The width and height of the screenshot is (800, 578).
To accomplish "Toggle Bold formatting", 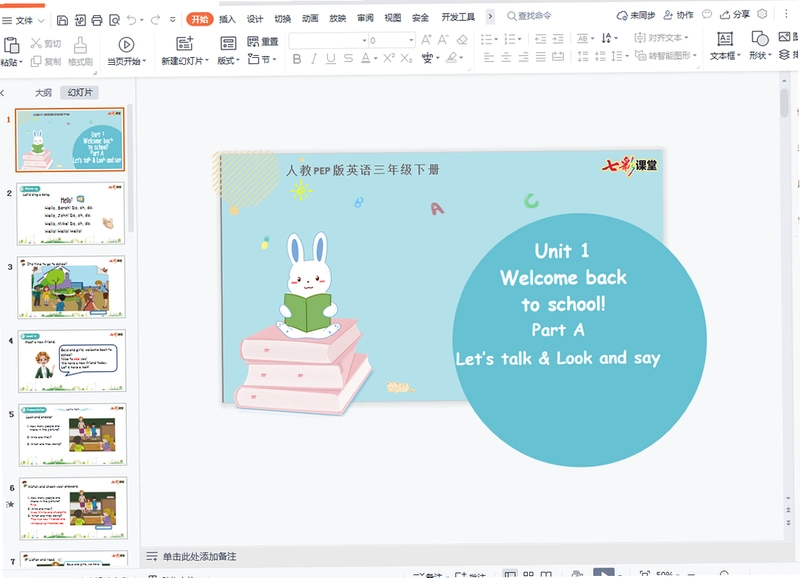I will click(x=296, y=59).
